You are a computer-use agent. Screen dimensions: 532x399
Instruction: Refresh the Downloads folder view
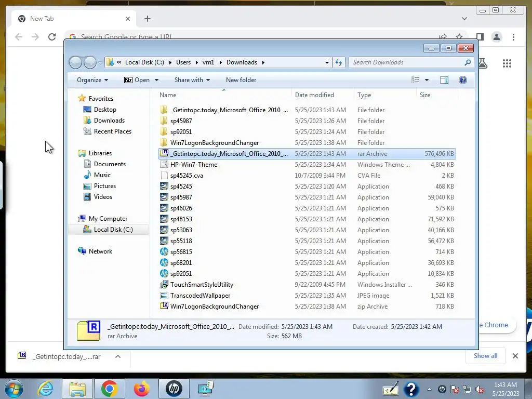(x=339, y=62)
